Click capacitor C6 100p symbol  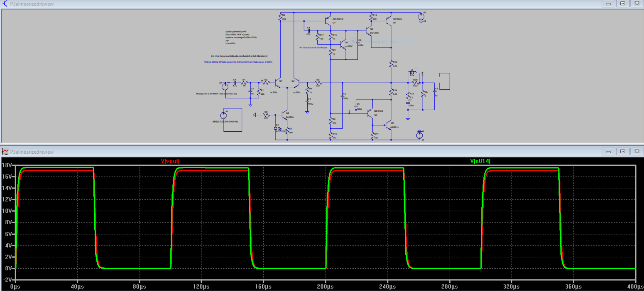click(x=356, y=107)
